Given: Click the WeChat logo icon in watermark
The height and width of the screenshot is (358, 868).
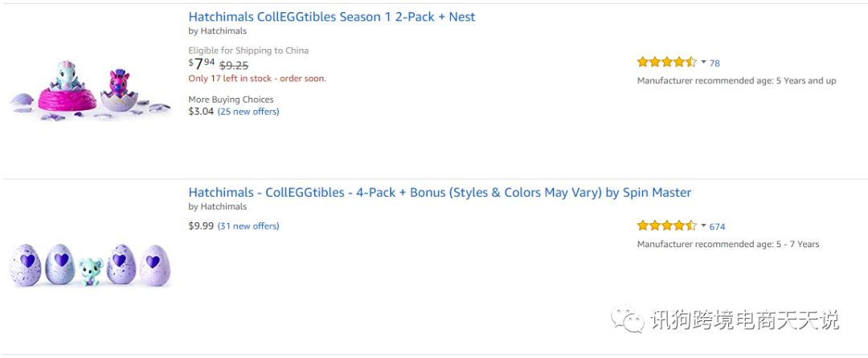Looking at the screenshot, I should (628, 320).
